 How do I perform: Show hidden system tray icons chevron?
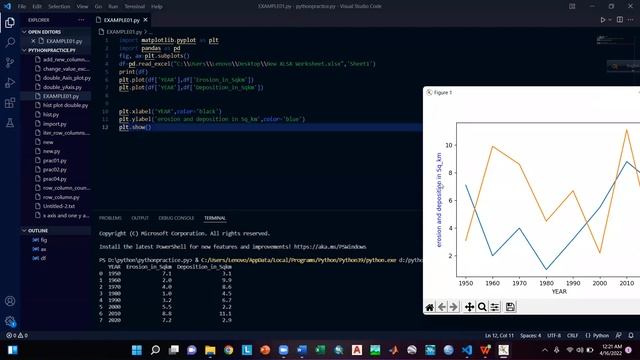pyautogui.click(x=545, y=350)
